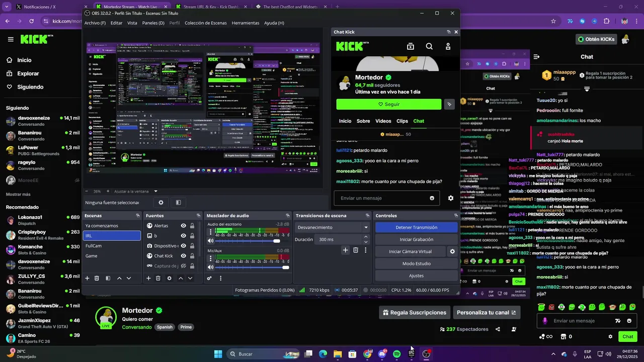644x362 pixels.
Task: Open Archivo (F) menu in OBS
Action: click(95, 23)
